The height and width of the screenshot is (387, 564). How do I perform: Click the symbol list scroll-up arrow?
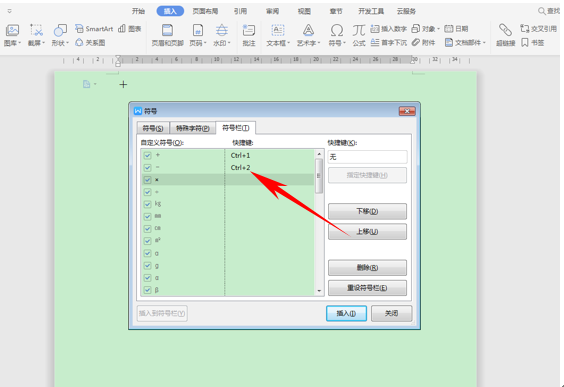[x=319, y=154]
